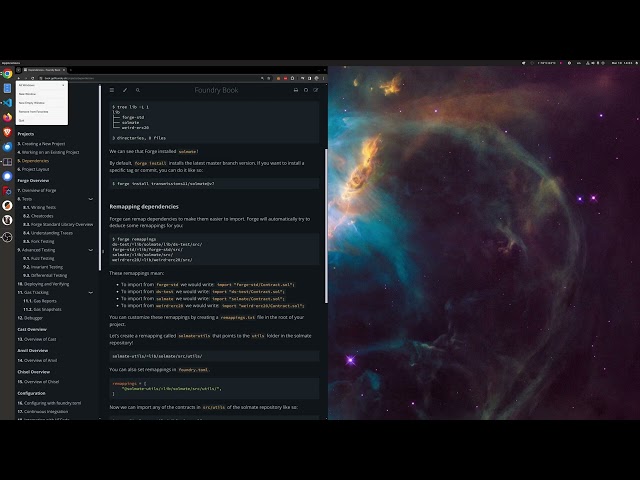Open the Applications menu in the top panel
The image size is (640, 480).
coord(11,63)
